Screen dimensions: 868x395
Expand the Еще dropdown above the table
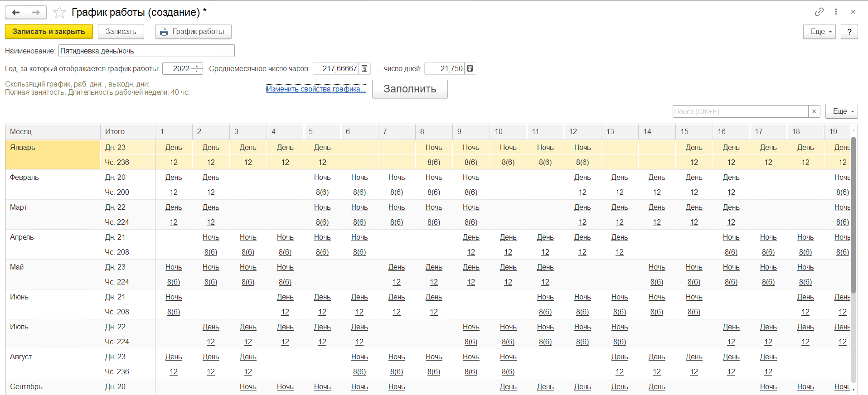841,111
